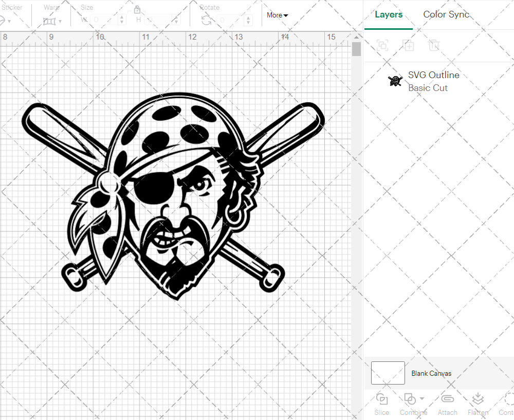
Task: Select the Slice tool
Action: tap(381, 404)
